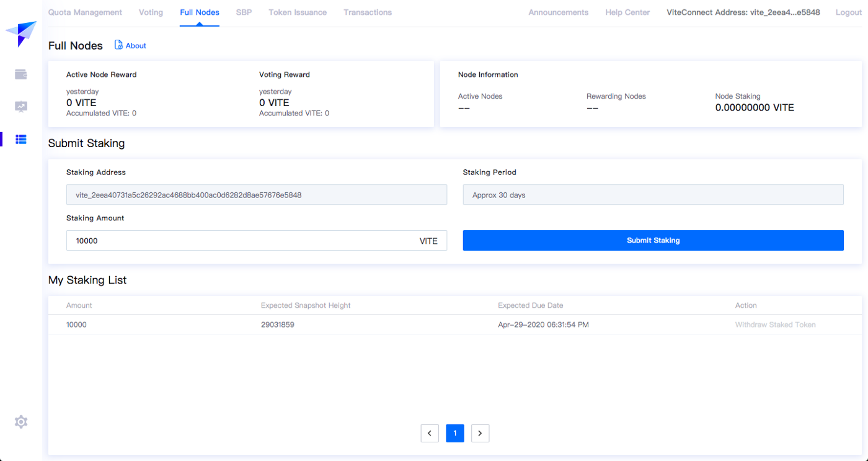Go to previous page arrow
The height and width of the screenshot is (461, 868).
(x=430, y=433)
